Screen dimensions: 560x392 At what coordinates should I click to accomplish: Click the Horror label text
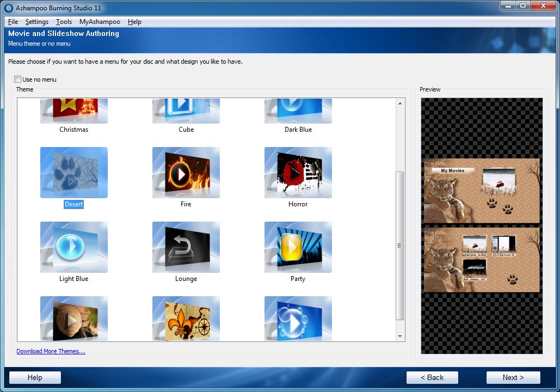pos(298,204)
